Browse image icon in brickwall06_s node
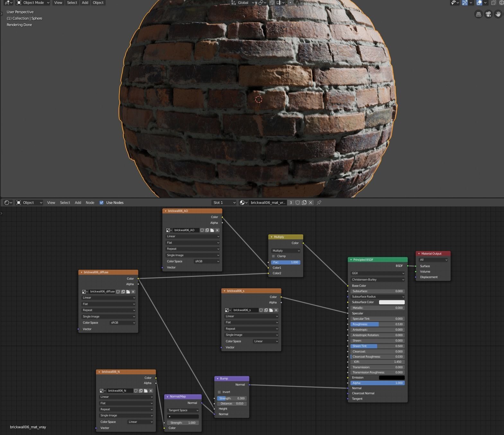This screenshot has width=504, height=435. point(228,310)
